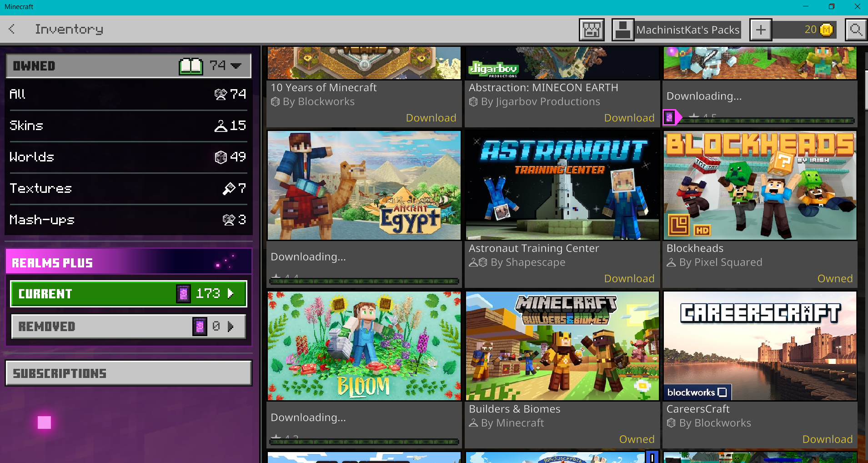Click the "By Pixel Squared" creator text
This screenshot has width=868, height=463.
721,262
